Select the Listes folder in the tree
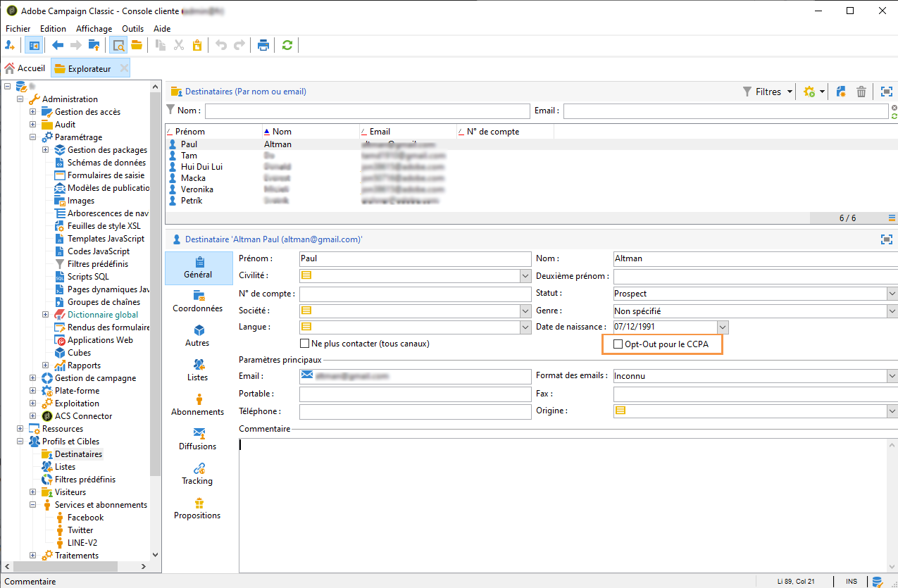This screenshot has height=588, width=898. click(65, 467)
